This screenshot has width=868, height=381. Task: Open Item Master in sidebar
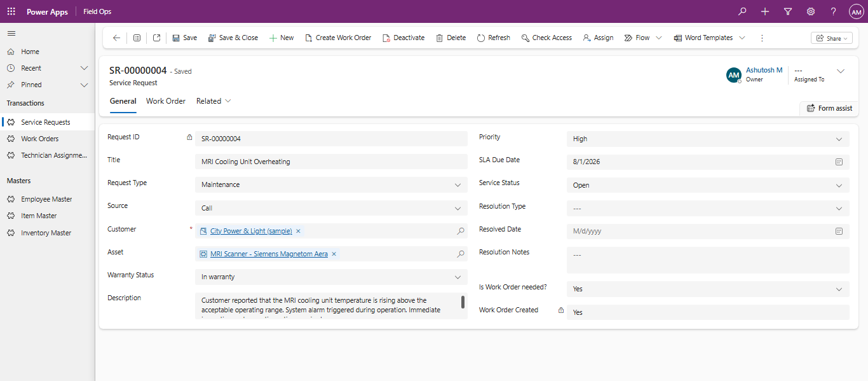pyautogui.click(x=47, y=216)
